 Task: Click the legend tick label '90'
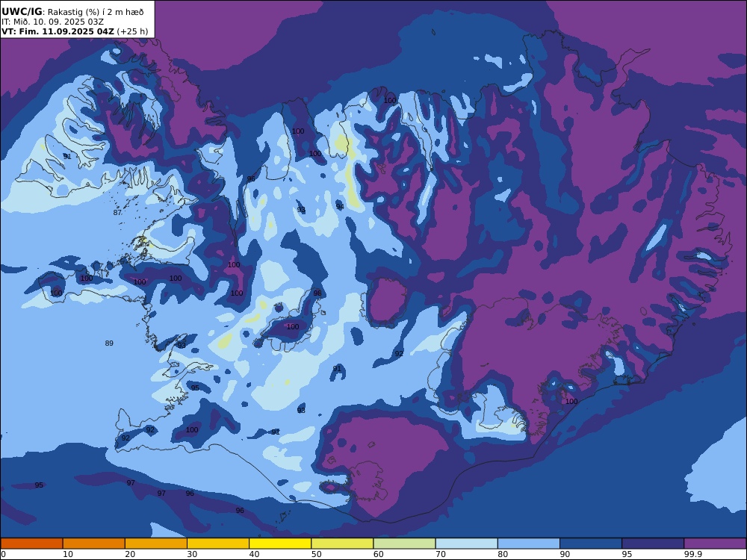(x=565, y=554)
